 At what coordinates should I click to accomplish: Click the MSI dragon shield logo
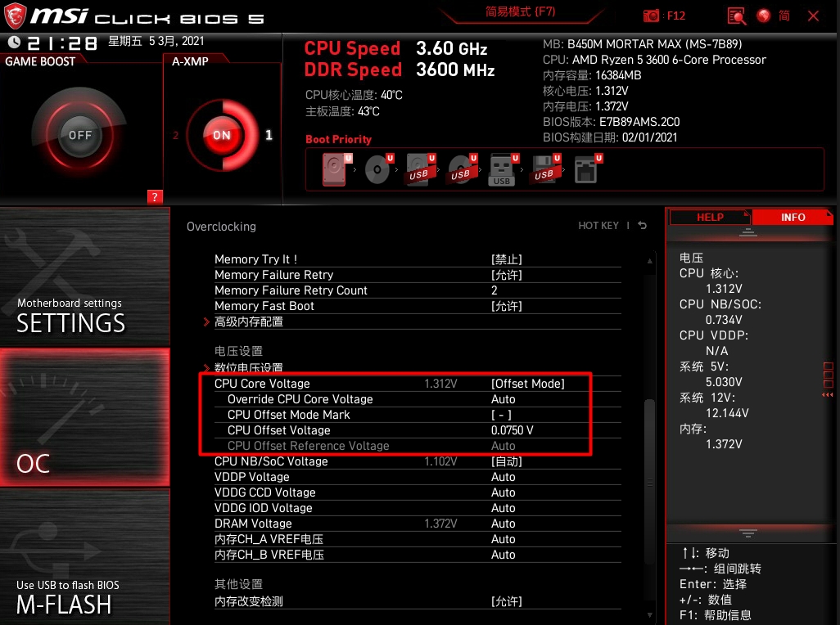pyautogui.click(x=16, y=16)
